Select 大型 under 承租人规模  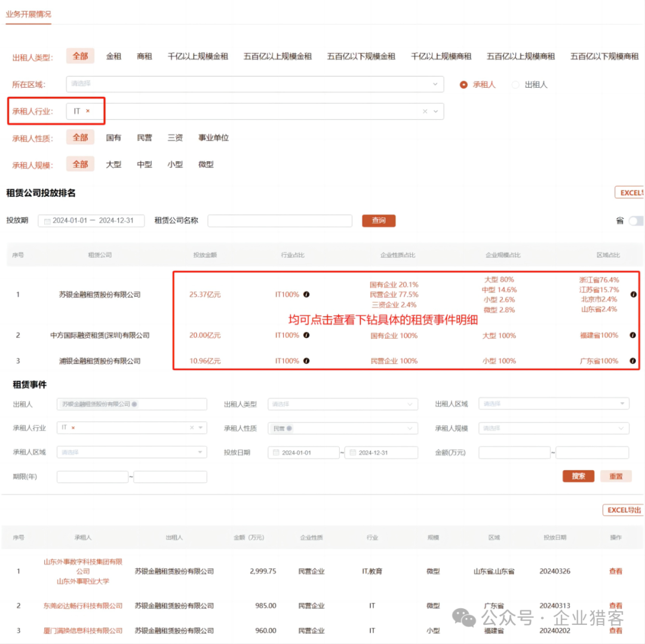(113, 164)
